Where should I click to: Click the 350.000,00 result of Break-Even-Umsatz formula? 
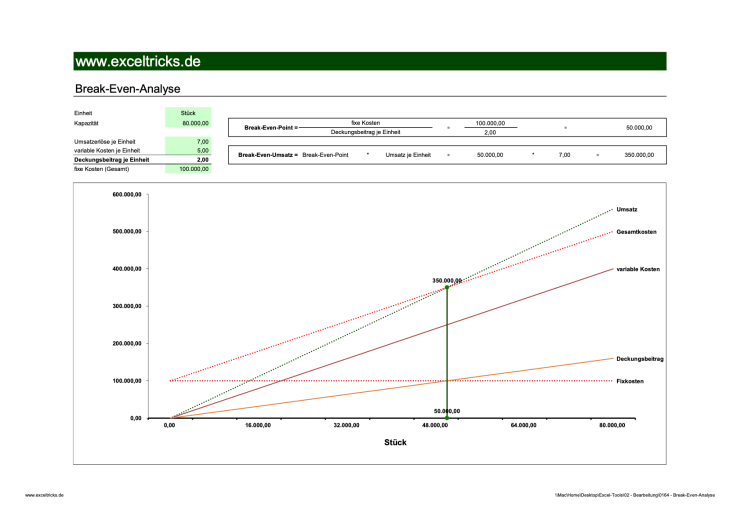[639, 155]
